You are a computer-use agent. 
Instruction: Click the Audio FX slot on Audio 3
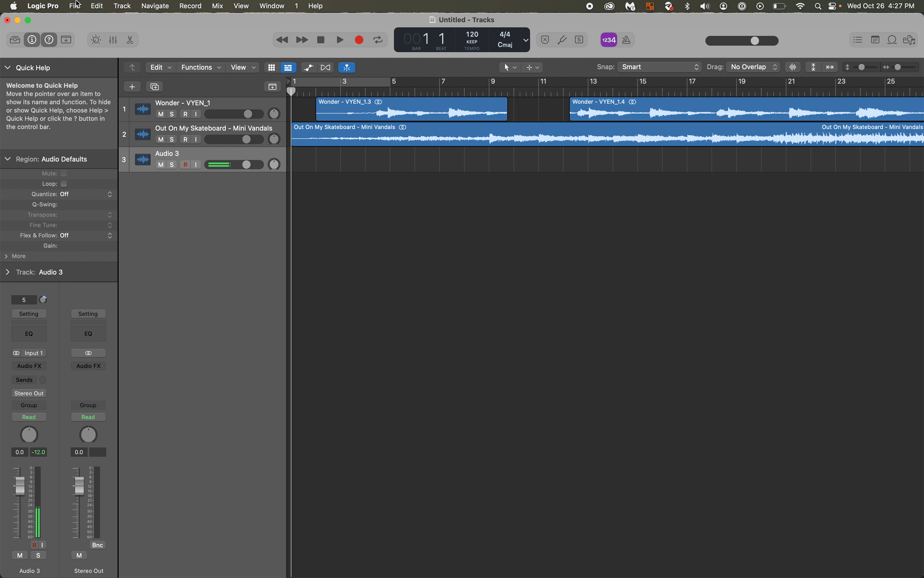29,366
